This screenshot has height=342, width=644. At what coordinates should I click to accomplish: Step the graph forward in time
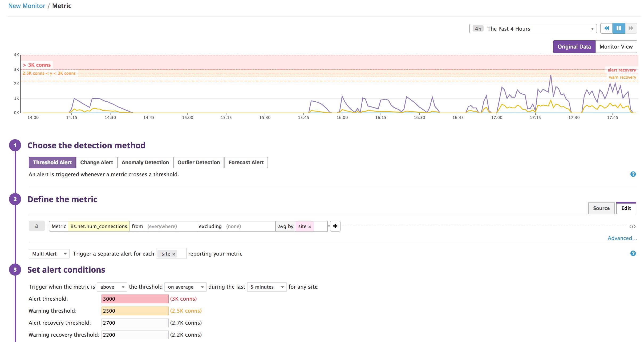[631, 28]
